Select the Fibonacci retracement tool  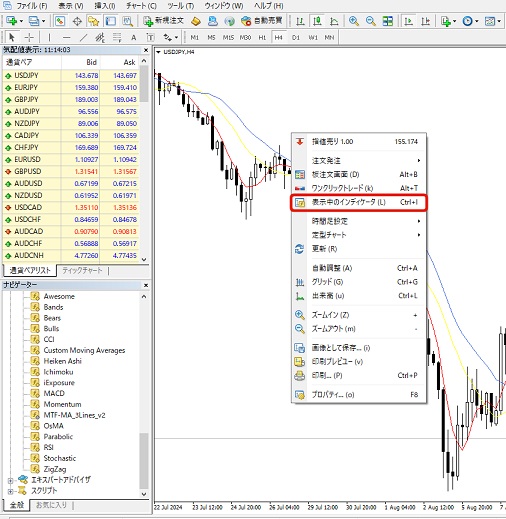(x=117, y=37)
